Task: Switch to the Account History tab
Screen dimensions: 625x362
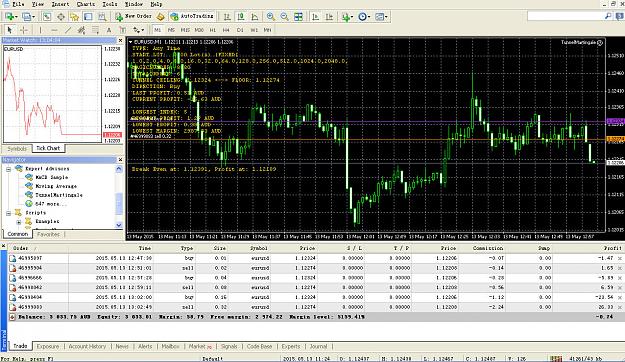Action: pos(87,346)
